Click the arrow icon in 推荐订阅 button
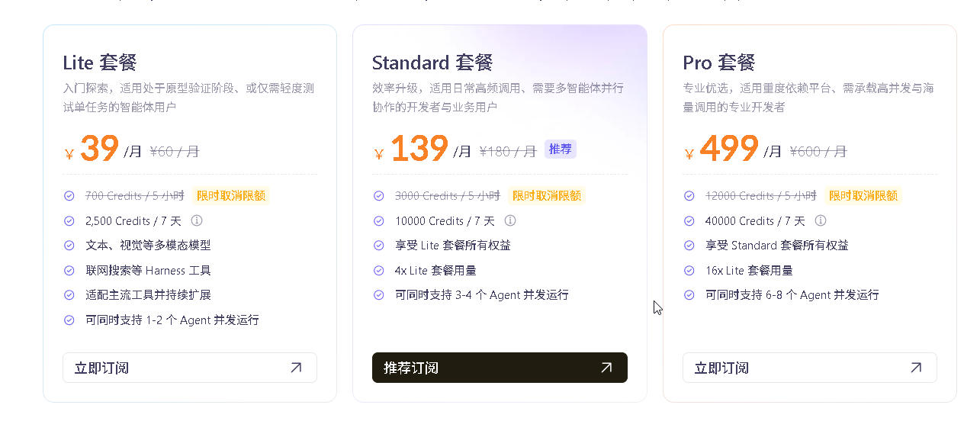 (x=606, y=368)
